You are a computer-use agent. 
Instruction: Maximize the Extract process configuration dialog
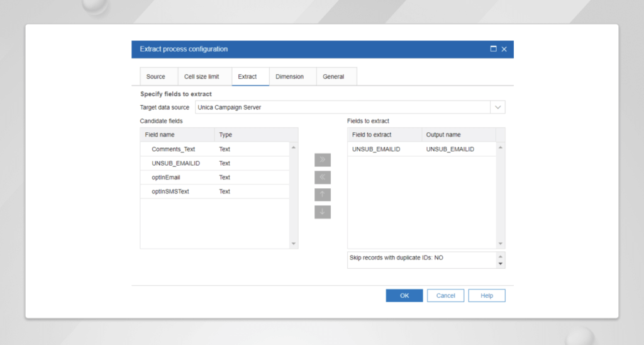pos(494,49)
